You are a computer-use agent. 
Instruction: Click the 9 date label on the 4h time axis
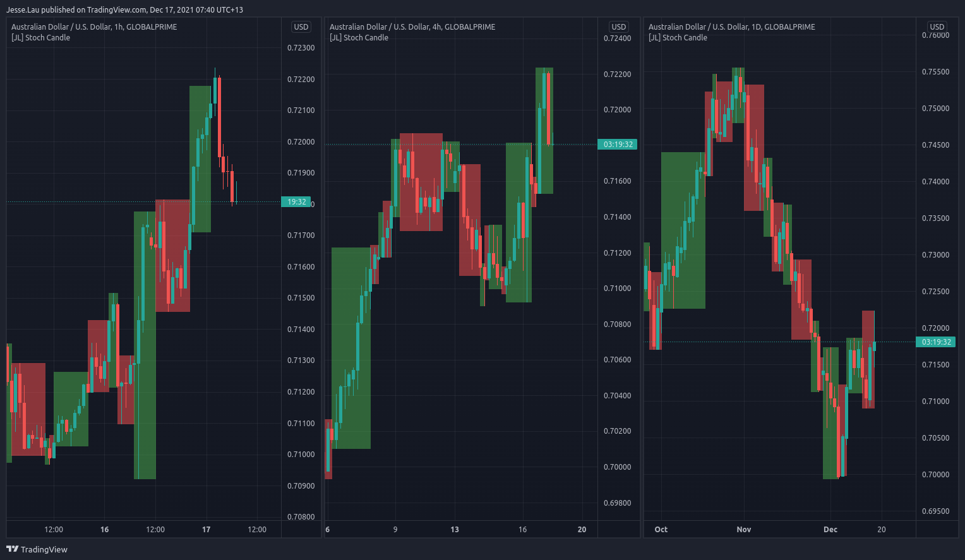tap(395, 530)
